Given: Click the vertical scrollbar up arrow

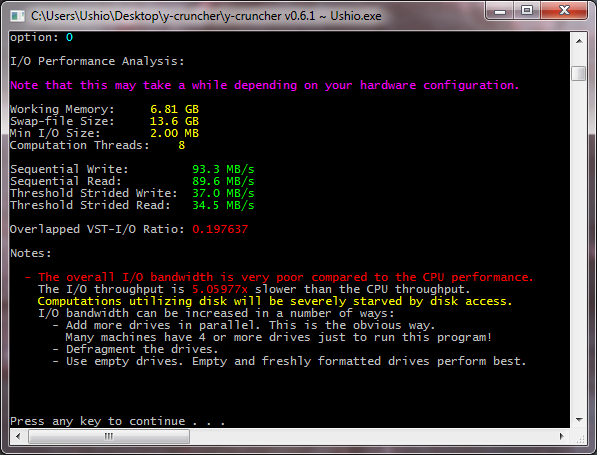Looking at the screenshot, I should click(x=579, y=41).
